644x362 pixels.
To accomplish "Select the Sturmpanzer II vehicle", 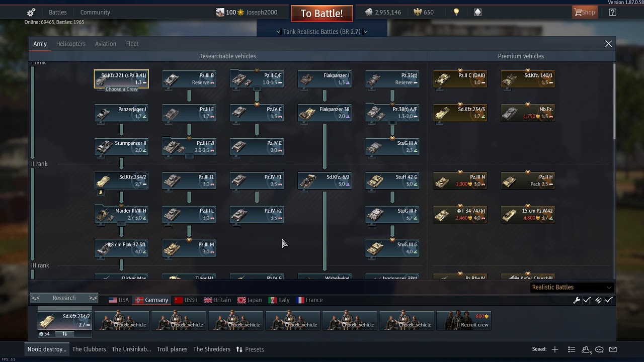I will [x=121, y=146].
